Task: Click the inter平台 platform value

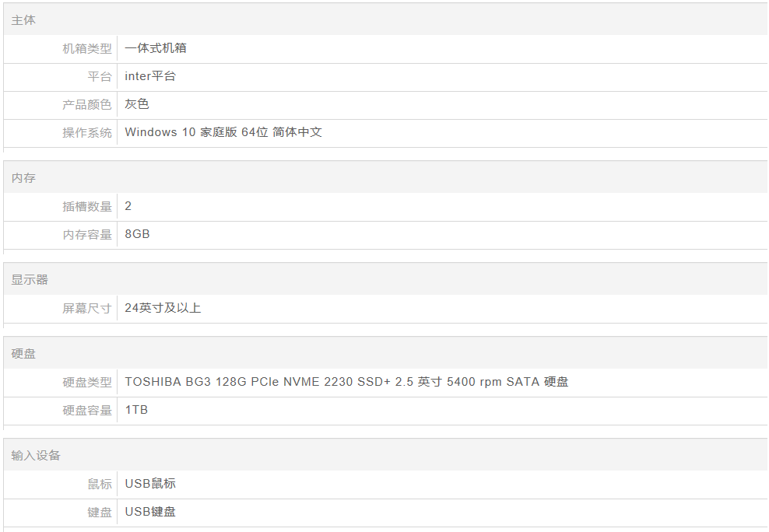Action: [150, 76]
